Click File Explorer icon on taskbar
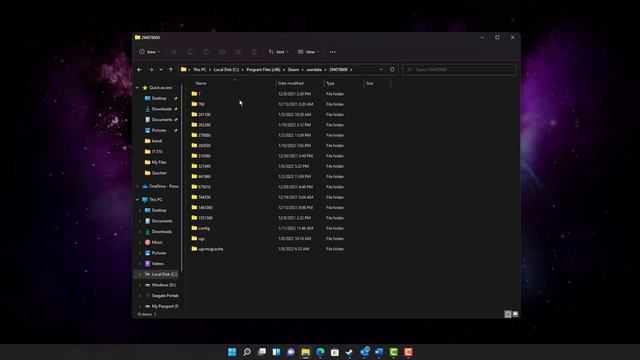The width and height of the screenshot is (640, 360). [x=305, y=352]
